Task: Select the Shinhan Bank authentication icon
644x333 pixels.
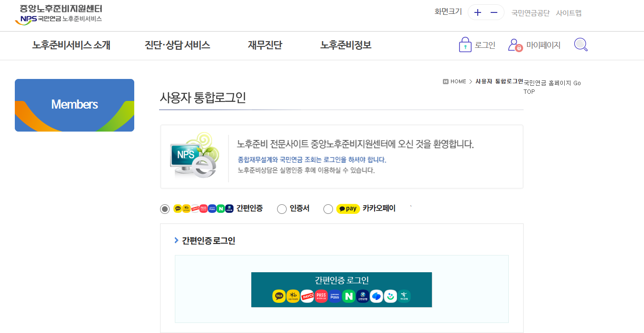Action: 363,296
